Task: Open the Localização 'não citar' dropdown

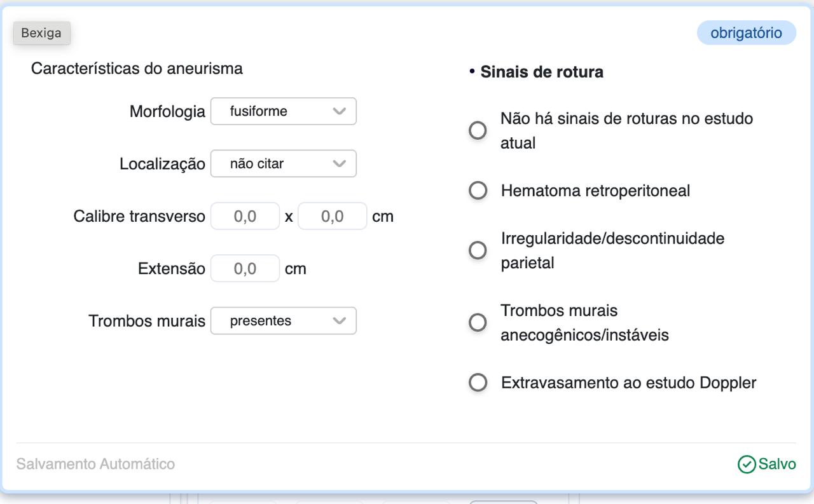Action: click(283, 164)
